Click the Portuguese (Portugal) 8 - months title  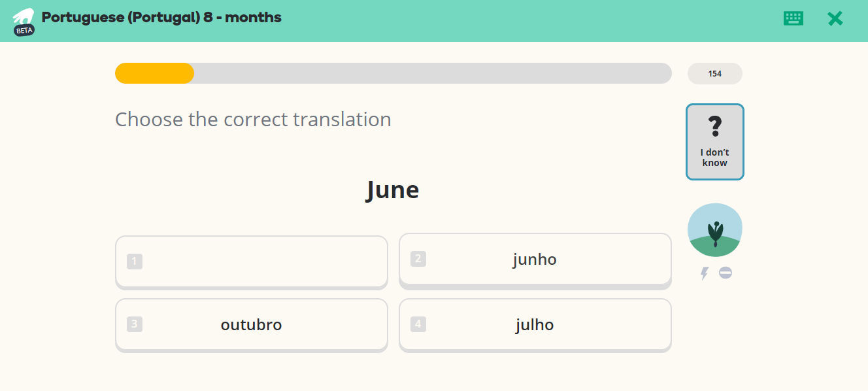(x=161, y=18)
